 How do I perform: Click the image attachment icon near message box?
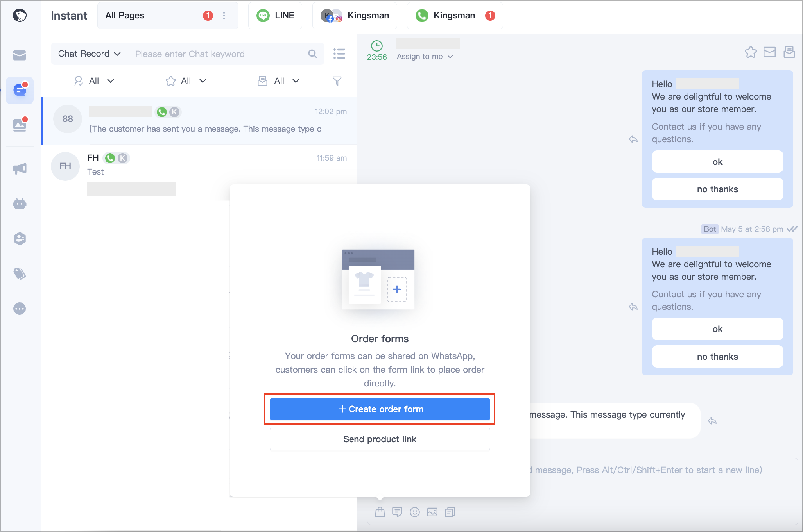(x=432, y=512)
